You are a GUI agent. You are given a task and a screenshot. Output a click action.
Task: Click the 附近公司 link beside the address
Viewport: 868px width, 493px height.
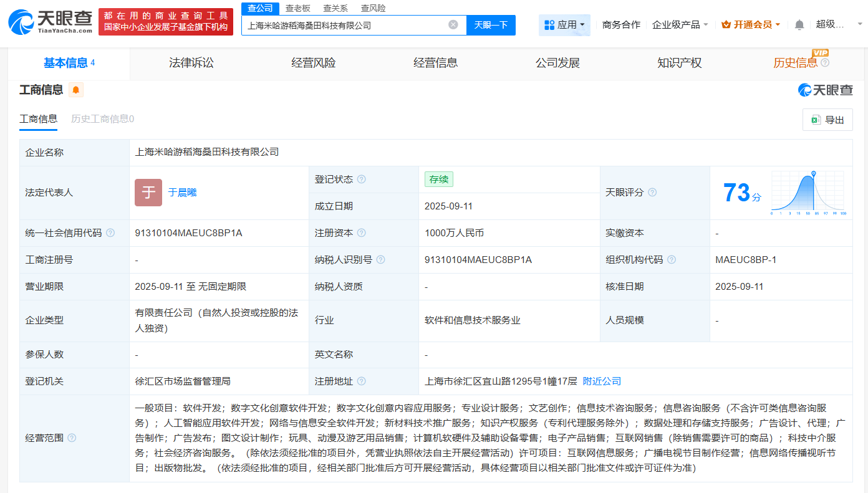click(601, 381)
